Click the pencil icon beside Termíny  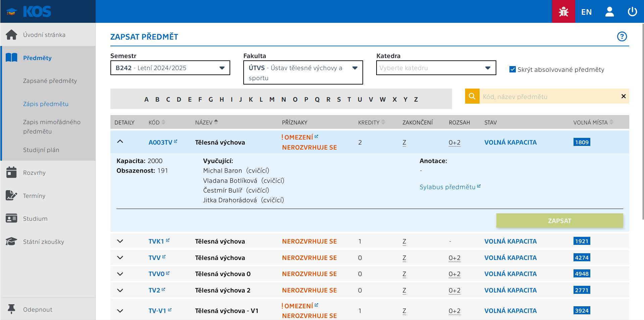(x=11, y=196)
